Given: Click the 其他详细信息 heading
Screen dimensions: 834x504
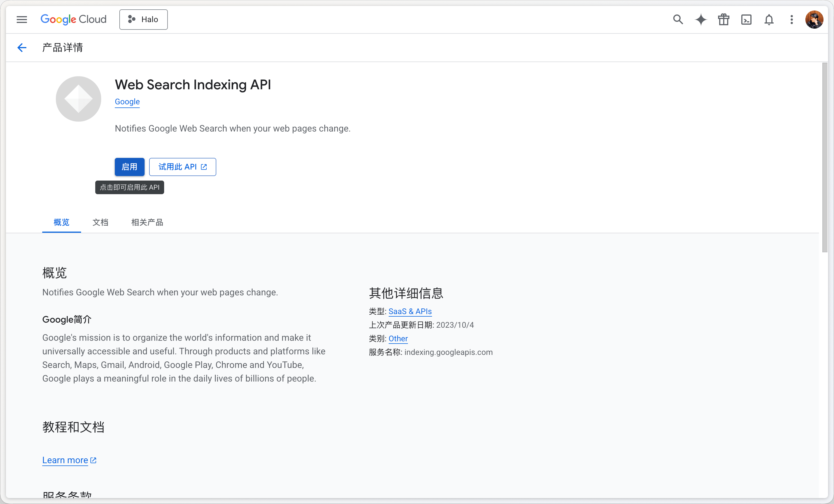Looking at the screenshot, I should (x=406, y=293).
